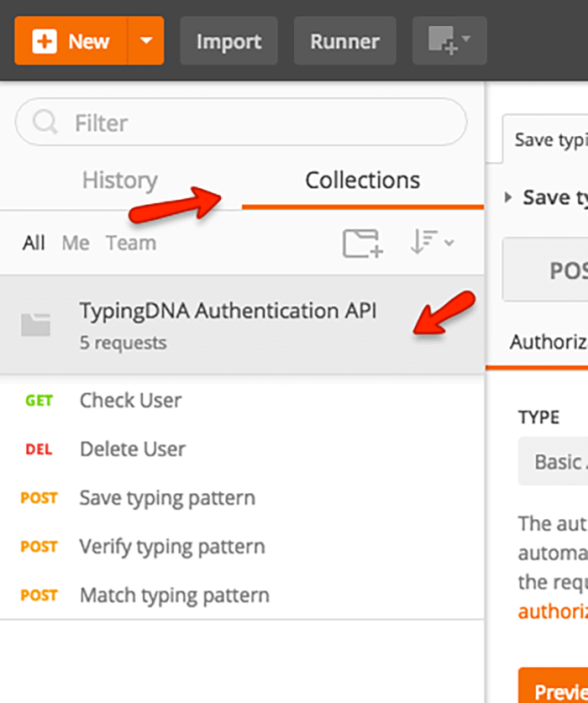Switch to the Collections tab
This screenshot has width=588, height=703.
tap(362, 181)
